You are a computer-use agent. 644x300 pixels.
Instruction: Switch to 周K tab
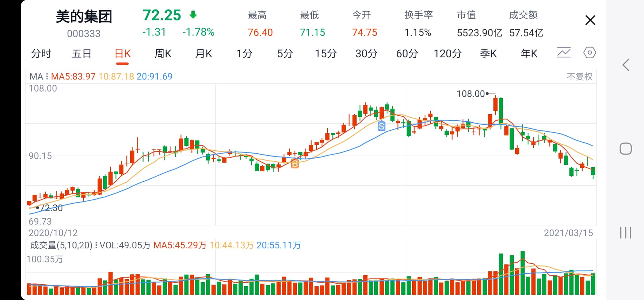[x=163, y=54]
